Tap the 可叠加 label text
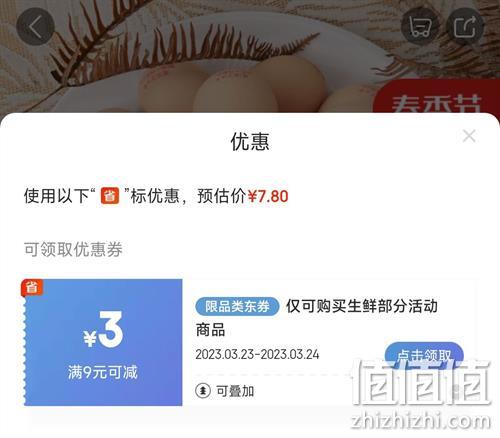 tap(235, 391)
